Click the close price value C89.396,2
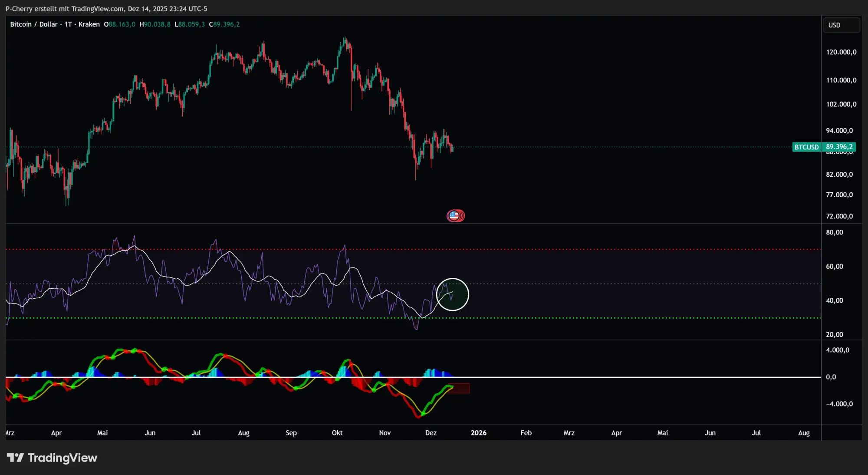 pyautogui.click(x=224, y=24)
